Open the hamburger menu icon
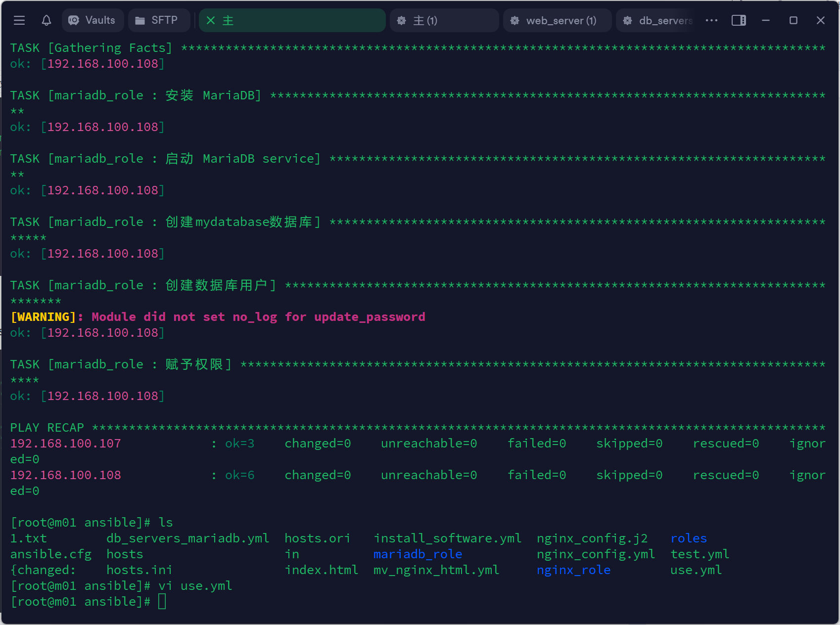The height and width of the screenshot is (625, 840). (x=19, y=20)
